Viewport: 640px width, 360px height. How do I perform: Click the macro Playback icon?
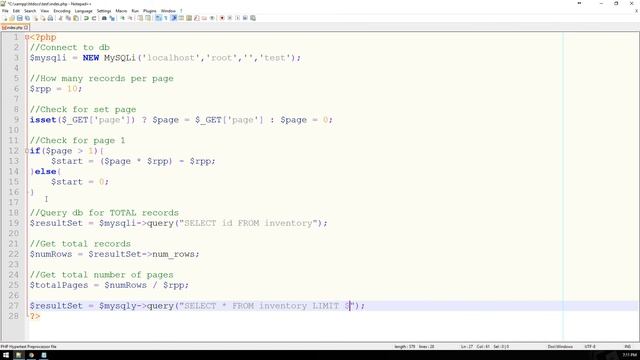tap(238, 18)
